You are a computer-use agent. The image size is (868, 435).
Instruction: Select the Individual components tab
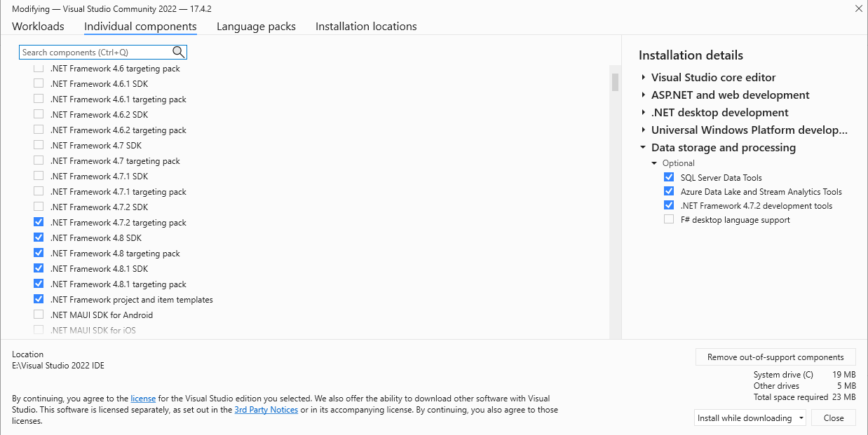click(x=140, y=27)
